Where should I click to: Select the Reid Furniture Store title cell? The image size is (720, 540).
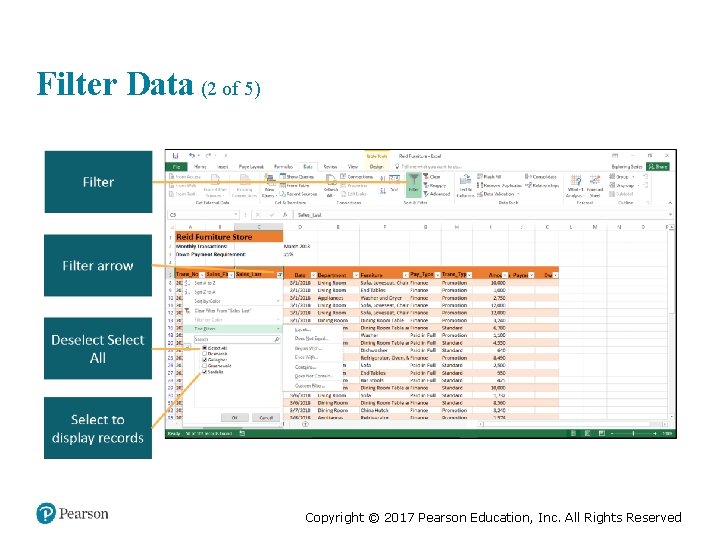tap(229, 237)
